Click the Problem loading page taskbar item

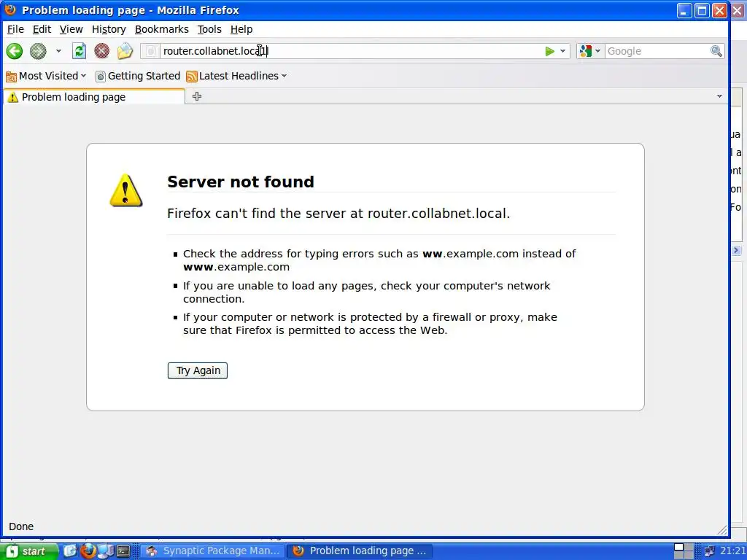point(360,551)
